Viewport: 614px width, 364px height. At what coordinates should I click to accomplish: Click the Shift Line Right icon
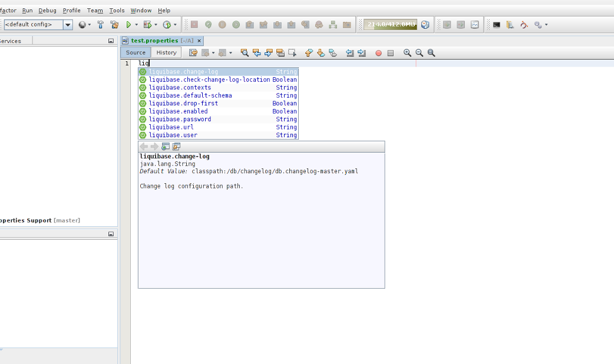361,52
